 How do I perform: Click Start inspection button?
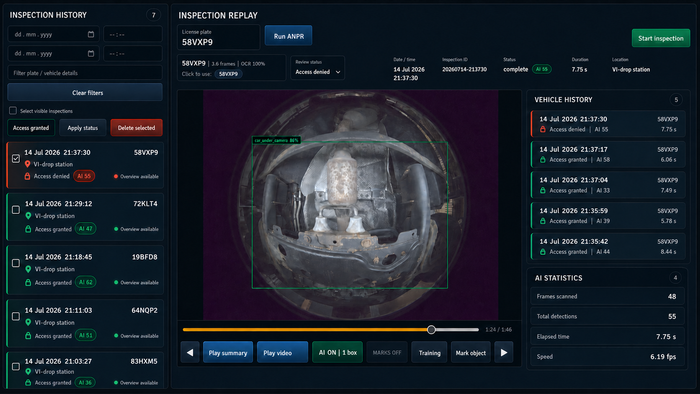[x=661, y=38]
